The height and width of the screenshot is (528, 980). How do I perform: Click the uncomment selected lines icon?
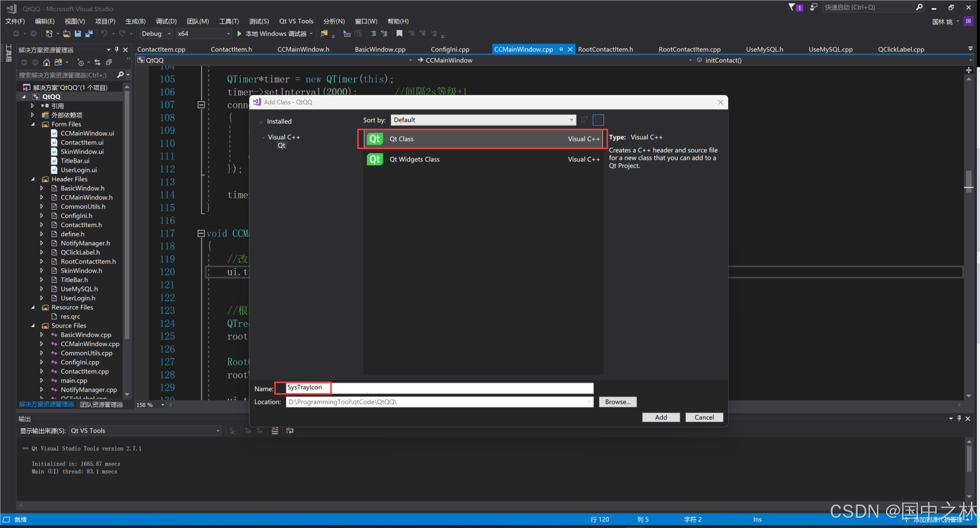[384, 34]
